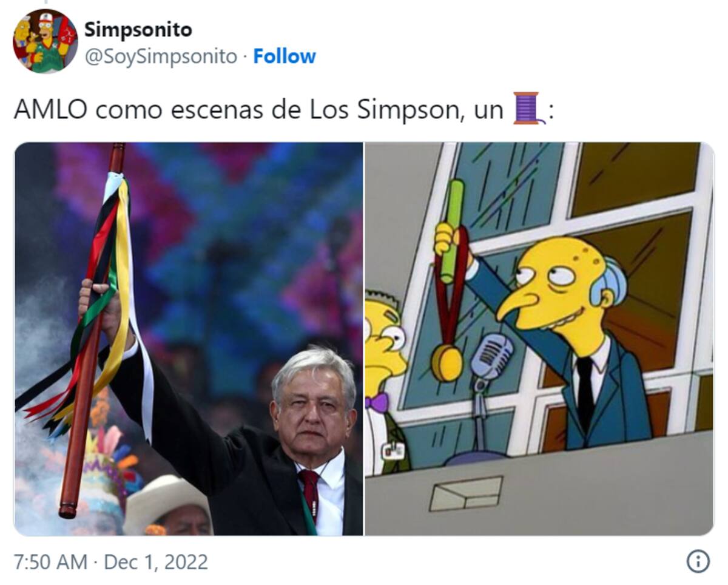Open the @SoySimpsonito handle link
The image size is (728, 585).
pyautogui.click(x=160, y=56)
